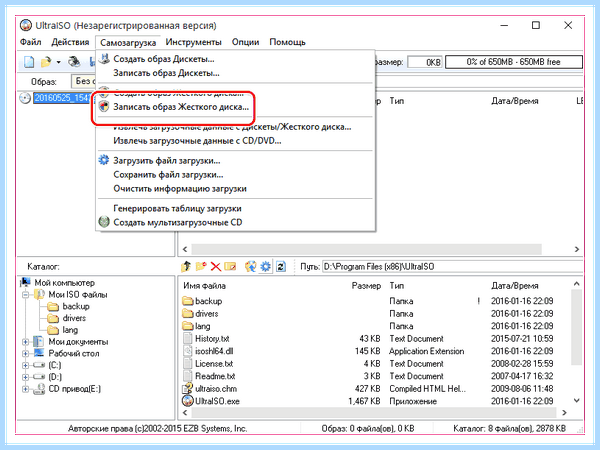The height and width of the screenshot is (450, 600).
Task: Click the floppy icon of Создать образ Дискеты
Action: point(104,59)
